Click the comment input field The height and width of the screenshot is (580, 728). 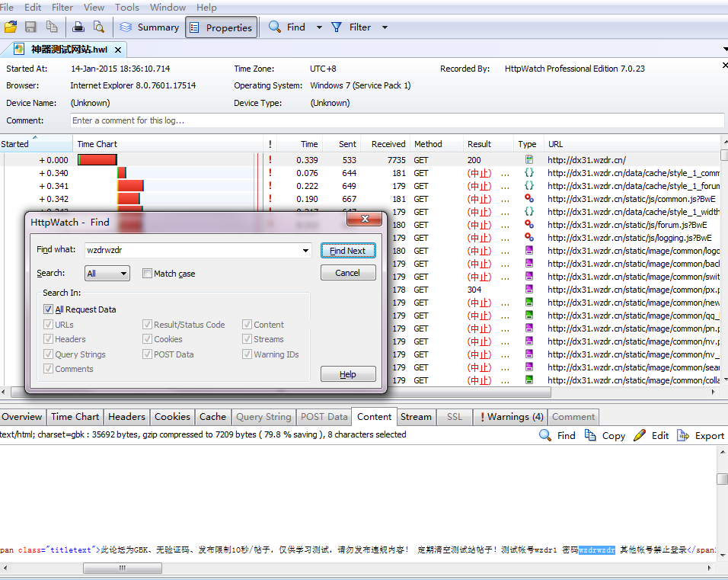[x=396, y=120]
